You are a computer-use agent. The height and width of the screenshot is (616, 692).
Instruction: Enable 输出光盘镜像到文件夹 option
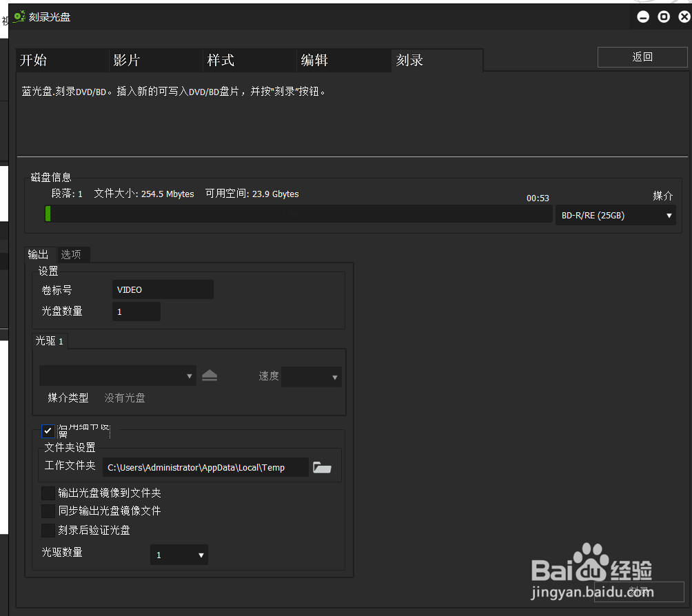click(x=48, y=493)
